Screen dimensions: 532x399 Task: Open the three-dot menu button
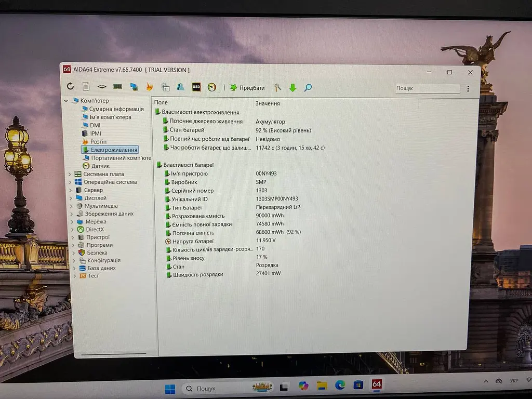tap(468, 88)
